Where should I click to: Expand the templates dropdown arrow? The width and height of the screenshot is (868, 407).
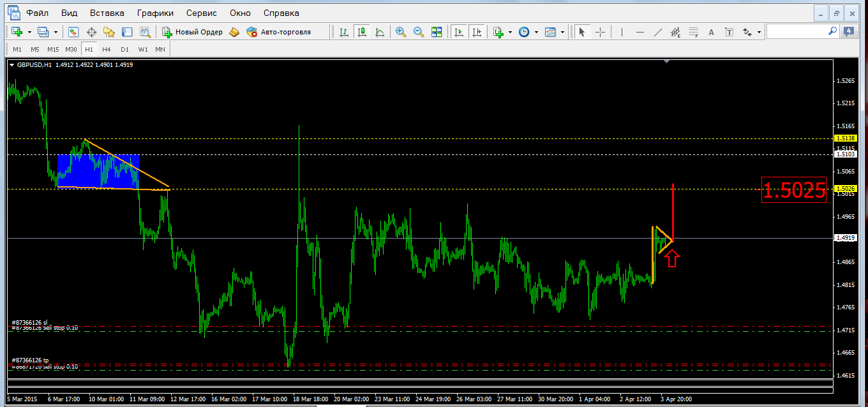[562, 32]
